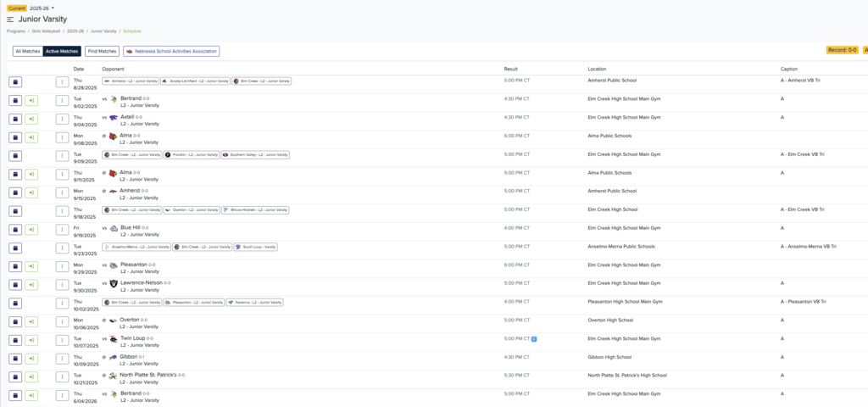Click calendar icon for Amherst 9/15/2025 match
This screenshot has height=407, width=868.
(x=15, y=192)
